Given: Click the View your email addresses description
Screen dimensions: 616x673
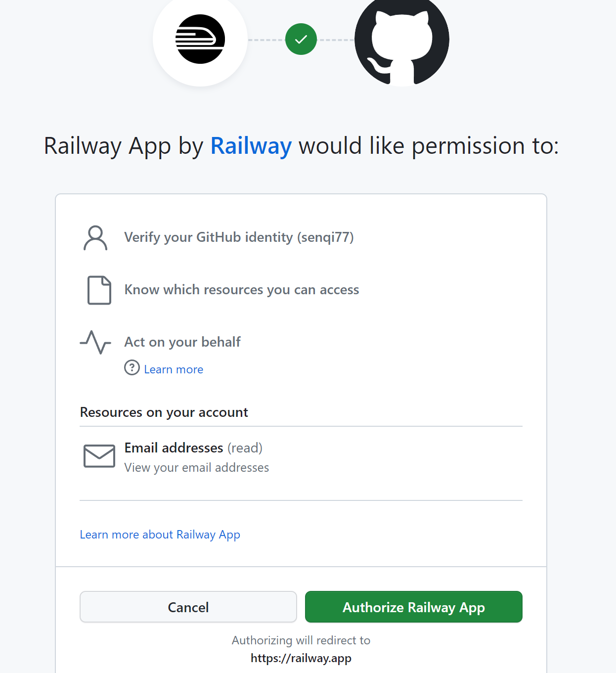Looking at the screenshot, I should pos(197,468).
